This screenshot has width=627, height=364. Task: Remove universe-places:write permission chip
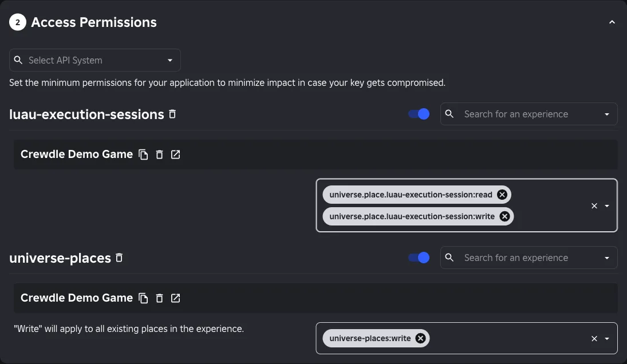coord(420,338)
